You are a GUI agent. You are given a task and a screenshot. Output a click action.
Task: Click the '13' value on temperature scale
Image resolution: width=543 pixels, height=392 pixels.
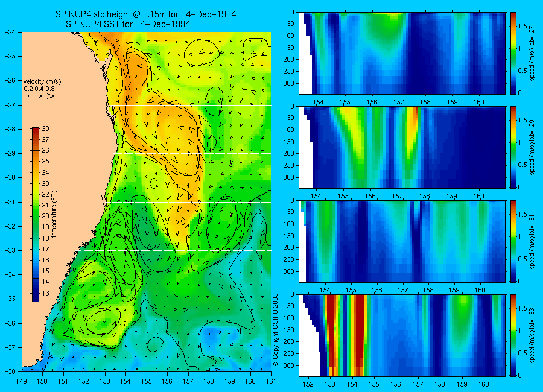click(x=46, y=293)
